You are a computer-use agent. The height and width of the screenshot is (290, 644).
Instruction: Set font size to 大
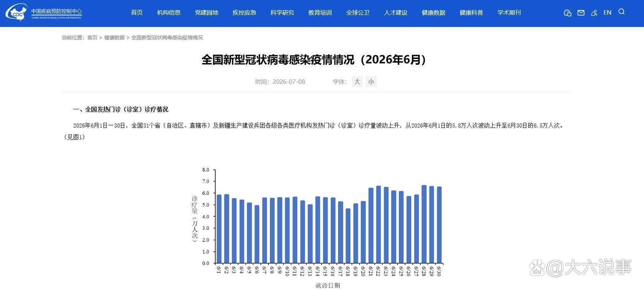tap(357, 82)
